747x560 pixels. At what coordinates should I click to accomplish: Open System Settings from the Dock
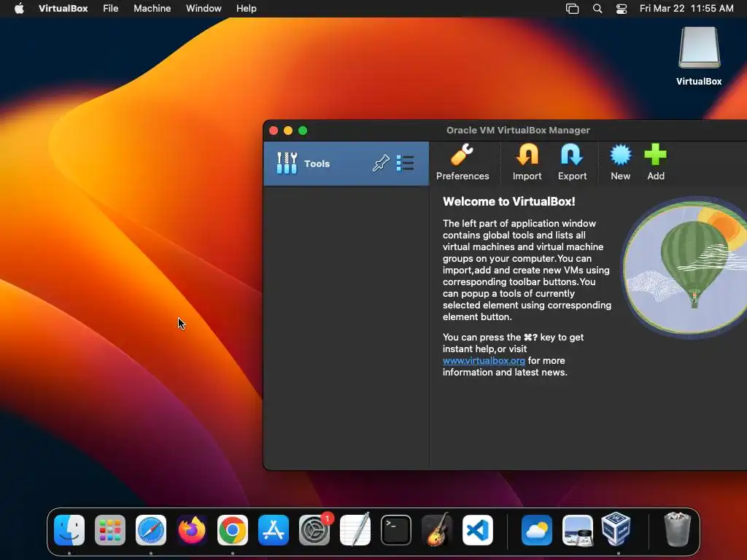[x=314, y=530]
